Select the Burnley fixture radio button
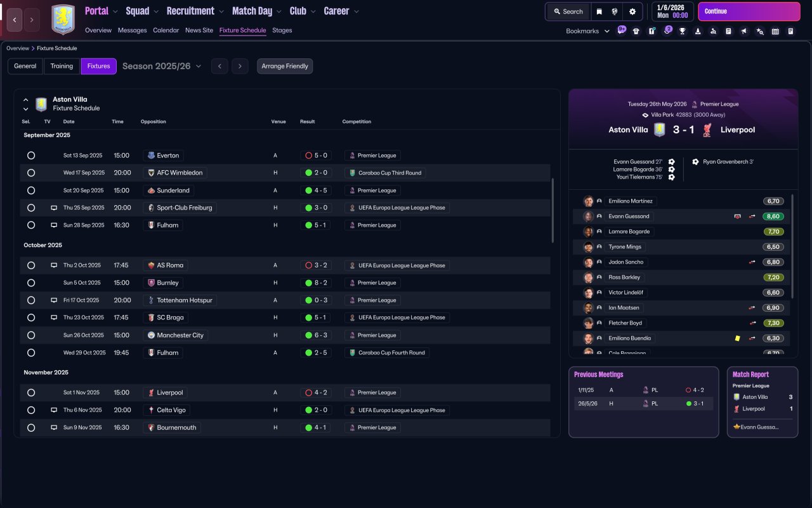 pyautogui.click(x=31, y=283)
